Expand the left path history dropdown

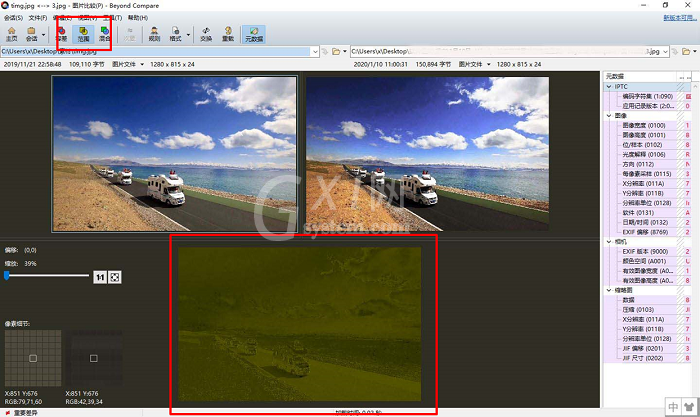pos(315,52)
